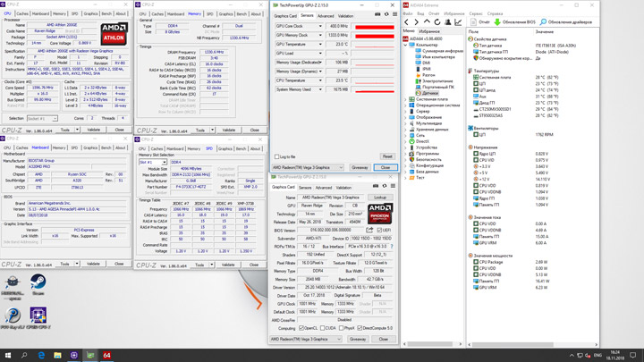Click refresh icon in GPU-Z Sensors window
The width and height of the screenshot is (644, 362).
pos(386,14)
